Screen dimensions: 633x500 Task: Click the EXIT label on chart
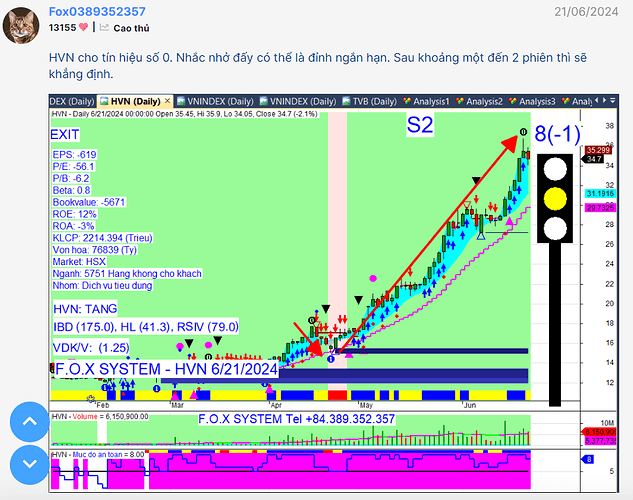tap(65, 134)
